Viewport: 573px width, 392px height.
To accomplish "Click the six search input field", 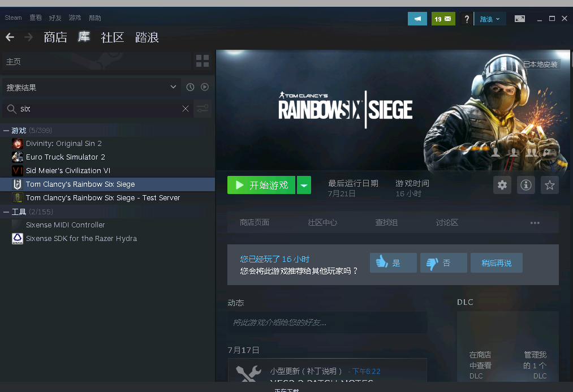I will click(x=98, y=109).
